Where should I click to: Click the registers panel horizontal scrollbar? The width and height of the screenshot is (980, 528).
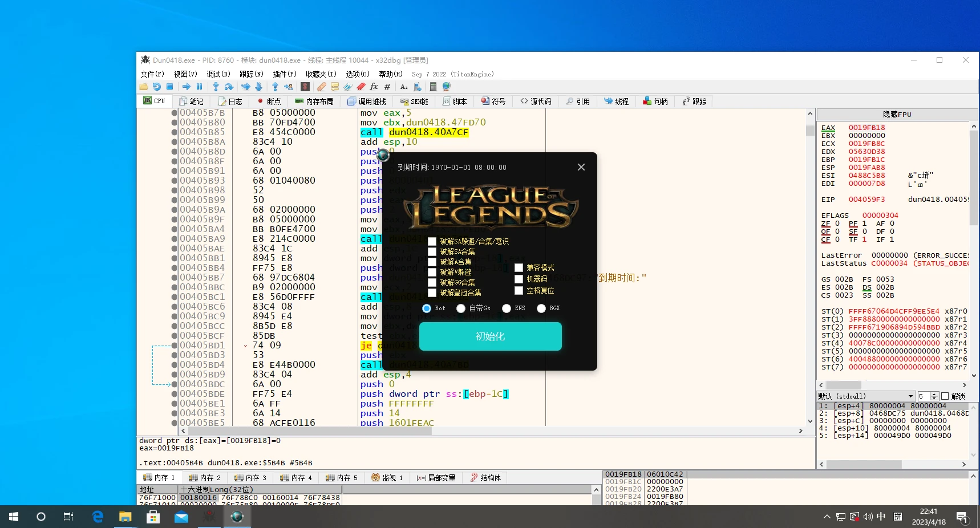(892, 385)
